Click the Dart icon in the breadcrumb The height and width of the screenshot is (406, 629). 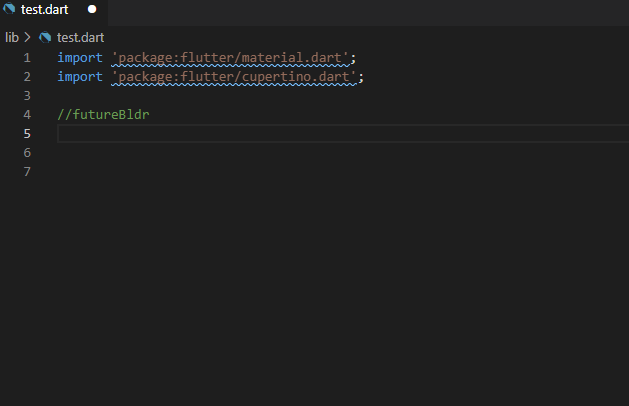[45, 37]
